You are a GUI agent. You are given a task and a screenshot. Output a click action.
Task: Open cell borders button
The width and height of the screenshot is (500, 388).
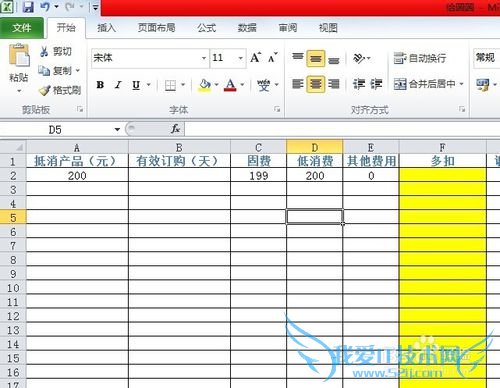point(170,85)
